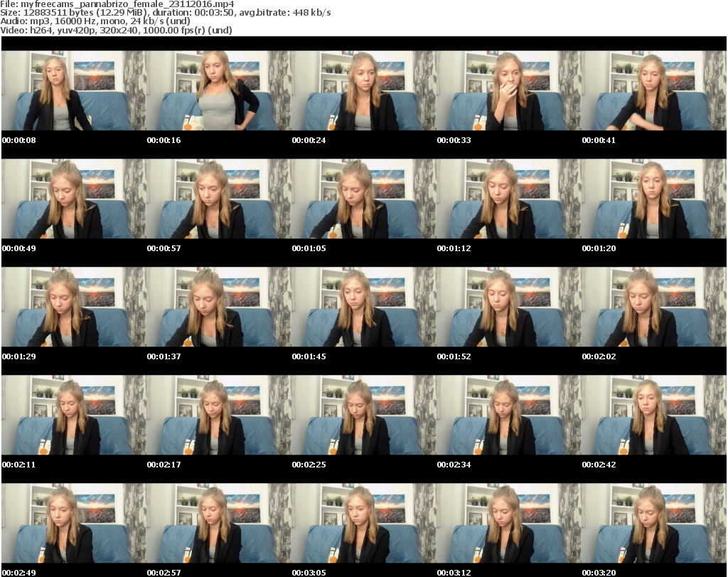728x577 pixels.
Task: Click the timestamp text '00:01:37'
Action: [x=164, y=356]
